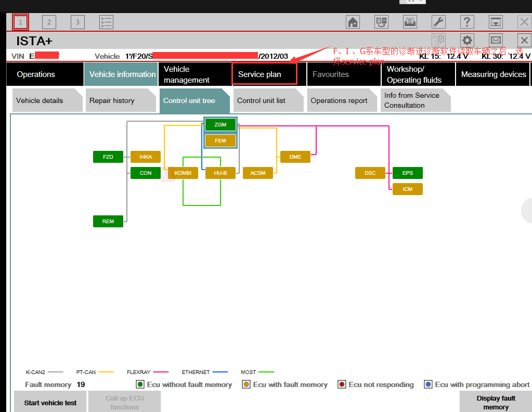Open the toolbar drop-down tray icon
This screenshot has height=412, width=532.
click(496, 22)
